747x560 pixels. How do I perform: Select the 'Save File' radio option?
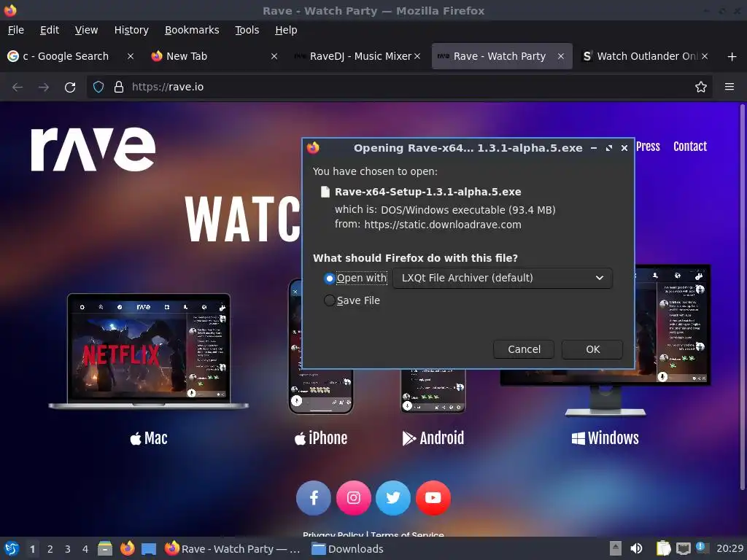click(329, 300)
